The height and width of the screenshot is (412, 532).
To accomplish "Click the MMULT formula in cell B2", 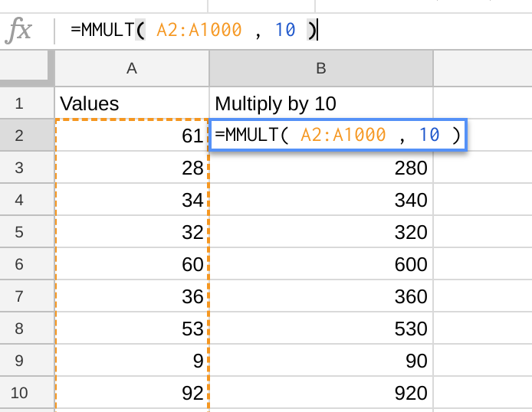I will (x=338, y=135).
